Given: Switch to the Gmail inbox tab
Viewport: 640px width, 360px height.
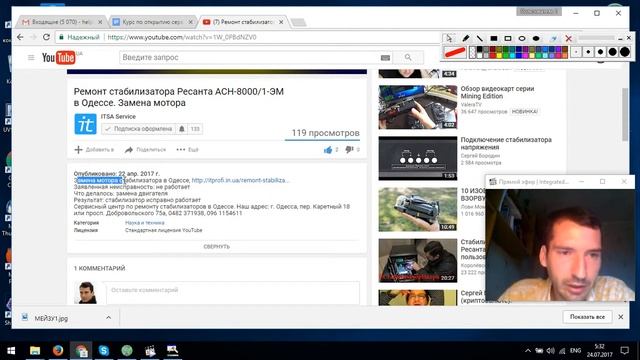Looking at the screenshot, I should [x=61, y=22].
